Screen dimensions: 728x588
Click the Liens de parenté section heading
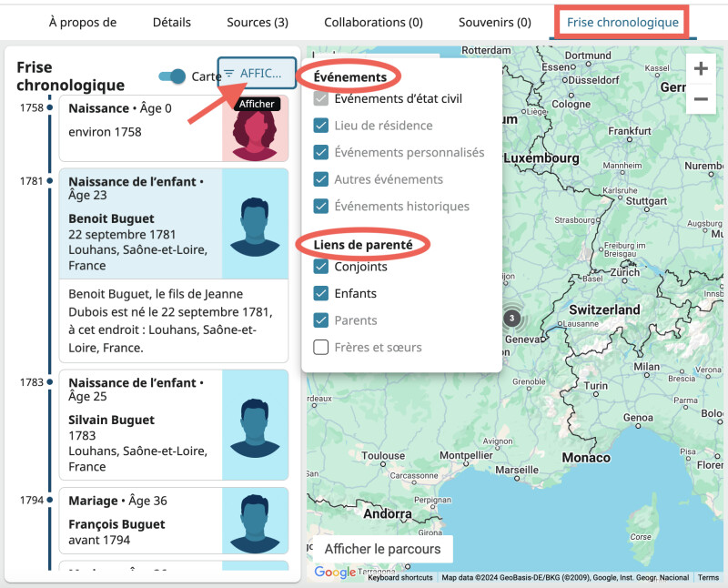[363, 245]
